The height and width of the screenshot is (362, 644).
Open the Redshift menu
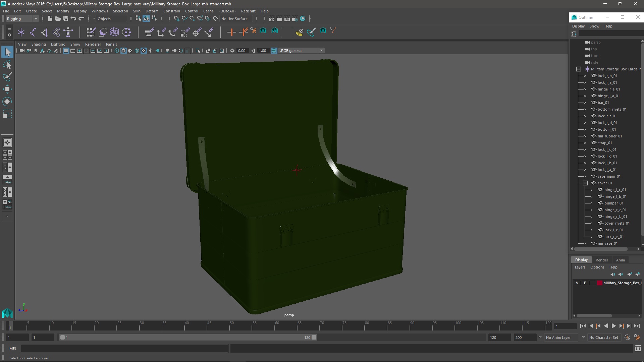click(x=248, y=11)
